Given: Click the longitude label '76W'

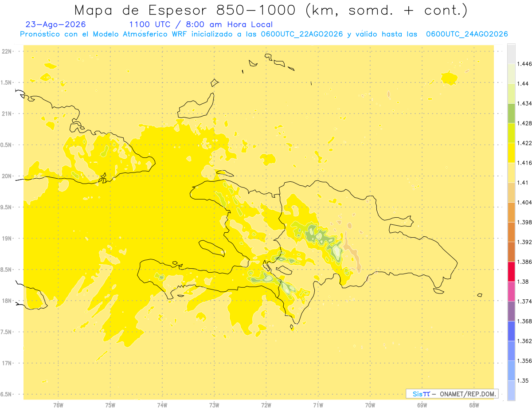Looking at the screenshot, I should 58,405.
